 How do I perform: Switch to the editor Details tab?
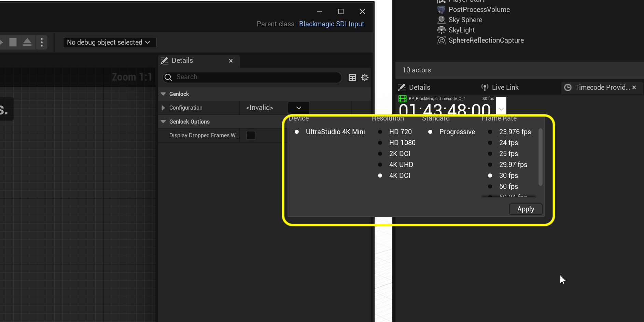[x=415, y=87]
